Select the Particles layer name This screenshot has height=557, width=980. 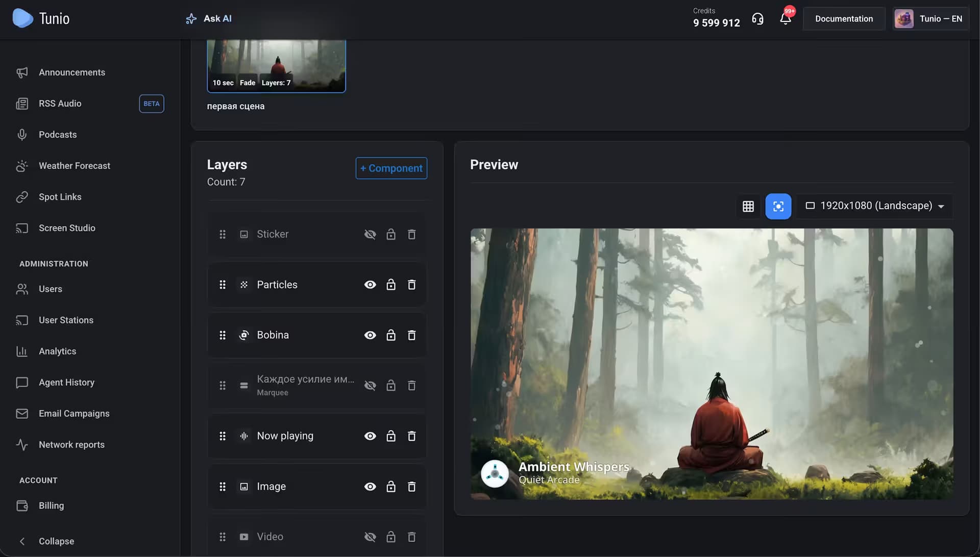[277, 285]
